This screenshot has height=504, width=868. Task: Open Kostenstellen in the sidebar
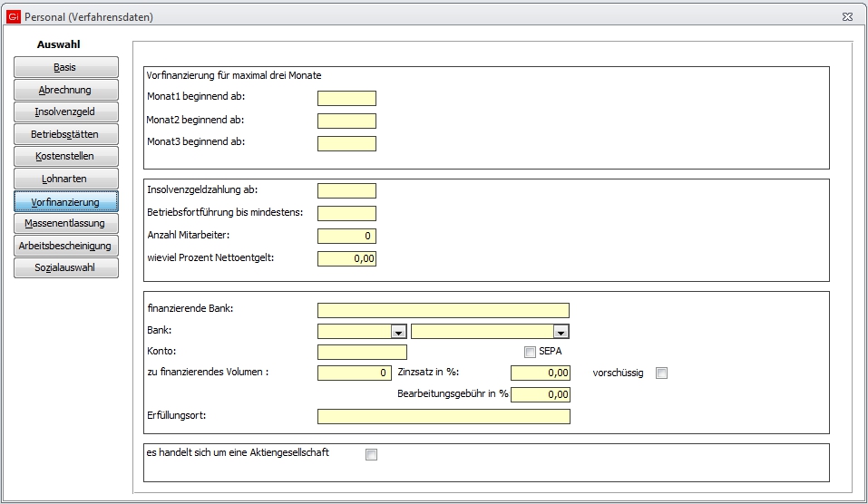tap(65, 157)
